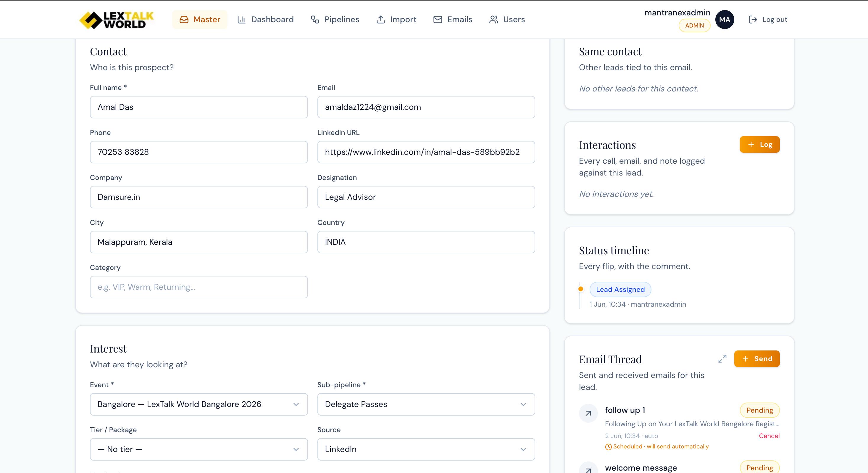Click the welcome message Pending badge

click(x=759, y=468)
